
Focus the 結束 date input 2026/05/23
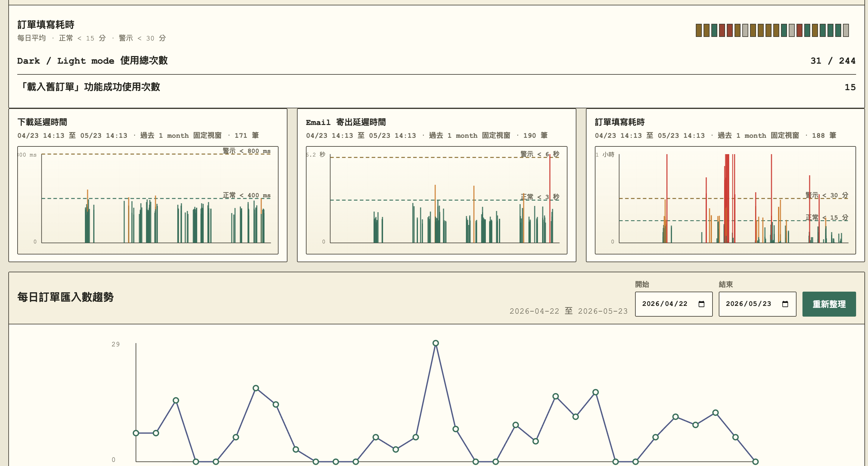(757, 304)
